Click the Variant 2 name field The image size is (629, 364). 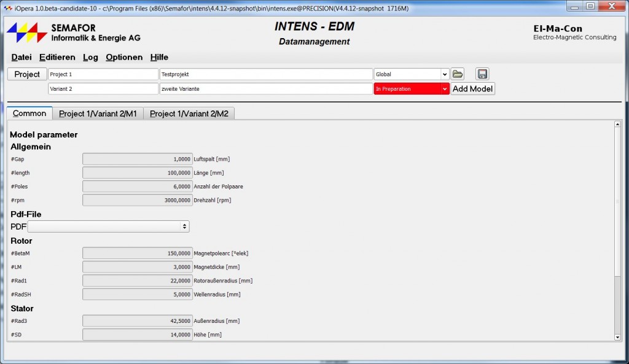tap(103, 88)
